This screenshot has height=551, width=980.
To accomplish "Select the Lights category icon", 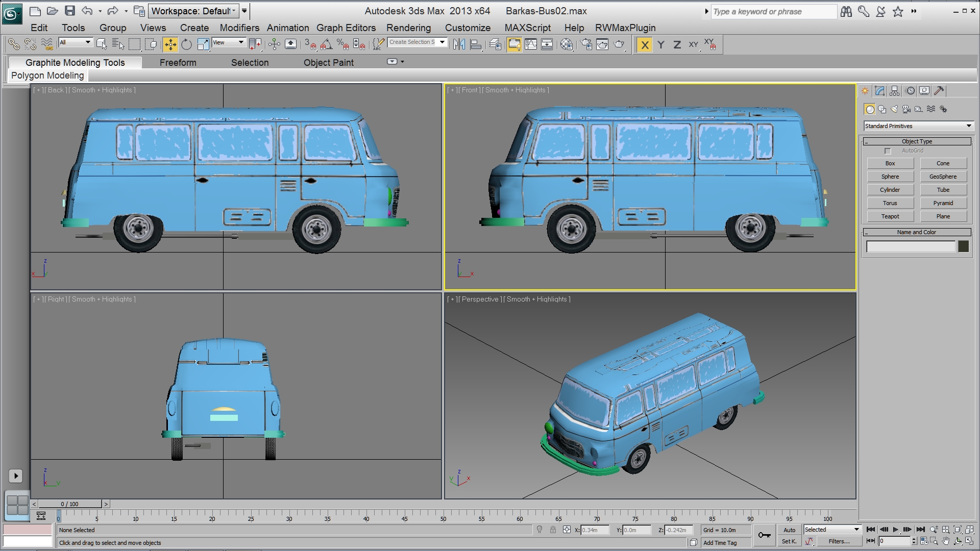I will [x=894, y=109].
